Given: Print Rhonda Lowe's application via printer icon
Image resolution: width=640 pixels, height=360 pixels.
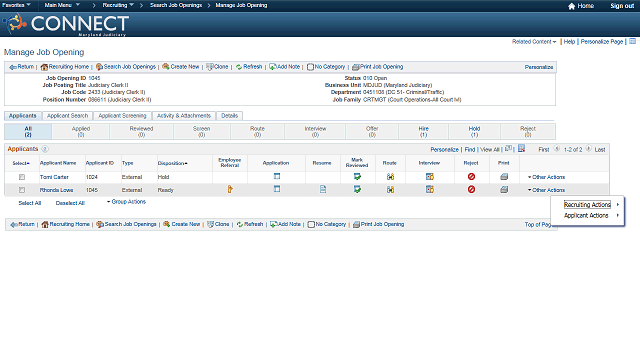Looking at the screenshot, I should pyautogui.click(x=504, y=189).
